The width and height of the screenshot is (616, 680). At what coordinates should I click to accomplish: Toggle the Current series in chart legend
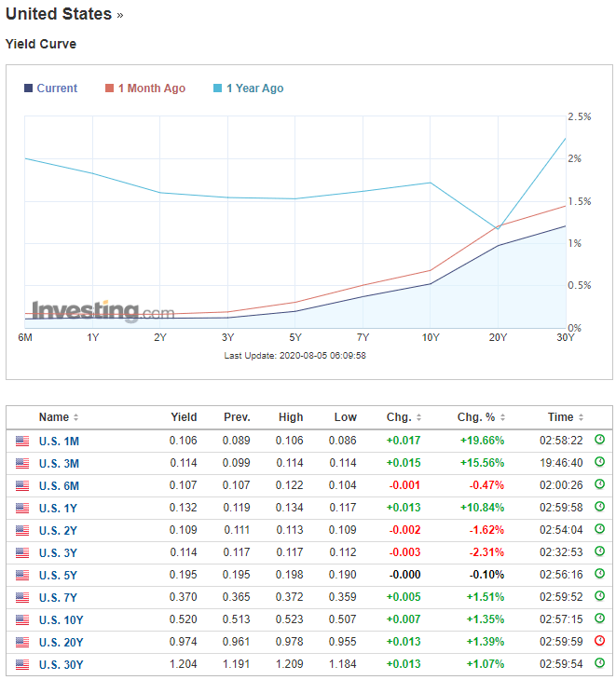coord(56,88)
